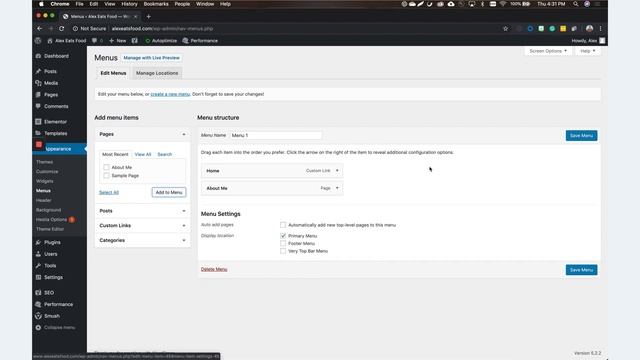Reload the page in Chrome

click(x=62, y=29)
